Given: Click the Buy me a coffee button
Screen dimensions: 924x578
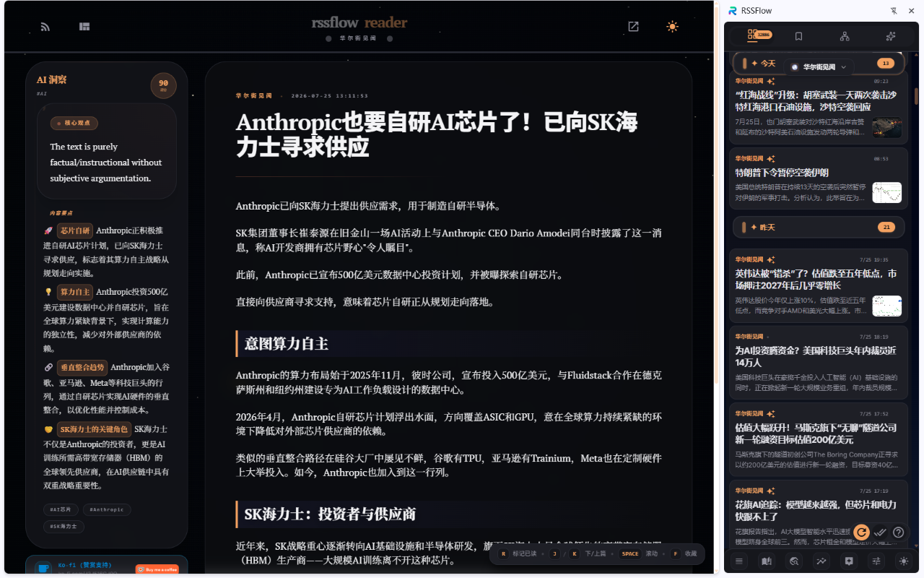Looking at the screenshot, I should [x=157, y=569].
